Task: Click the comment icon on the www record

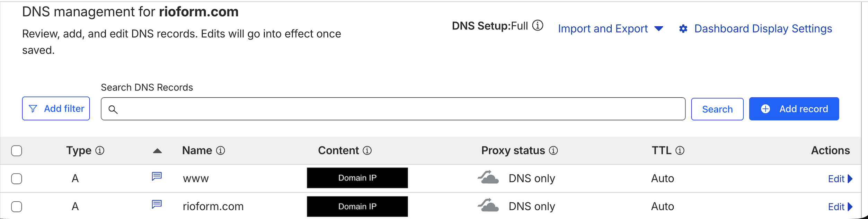Action: coord(157,176)
